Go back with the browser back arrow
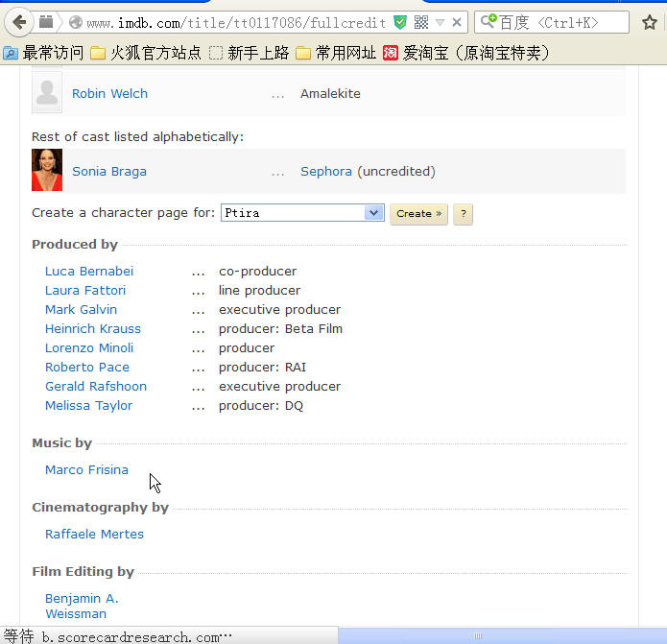The image size is (667, 644). pos(19,22)
